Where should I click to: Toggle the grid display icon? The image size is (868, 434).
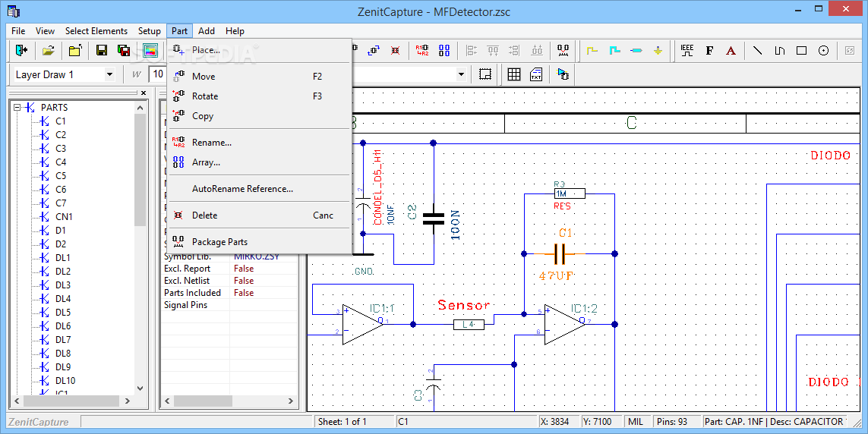tap(514, 74)
